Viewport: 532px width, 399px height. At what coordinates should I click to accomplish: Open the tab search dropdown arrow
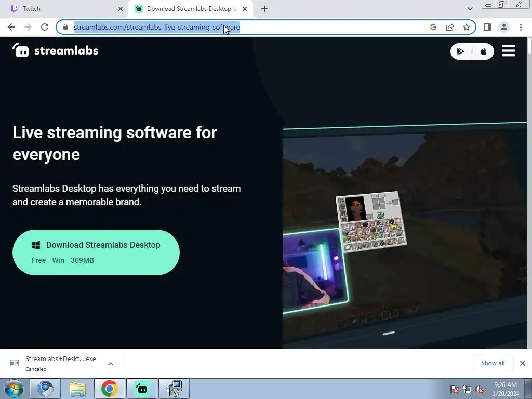(x=470, y=9)
